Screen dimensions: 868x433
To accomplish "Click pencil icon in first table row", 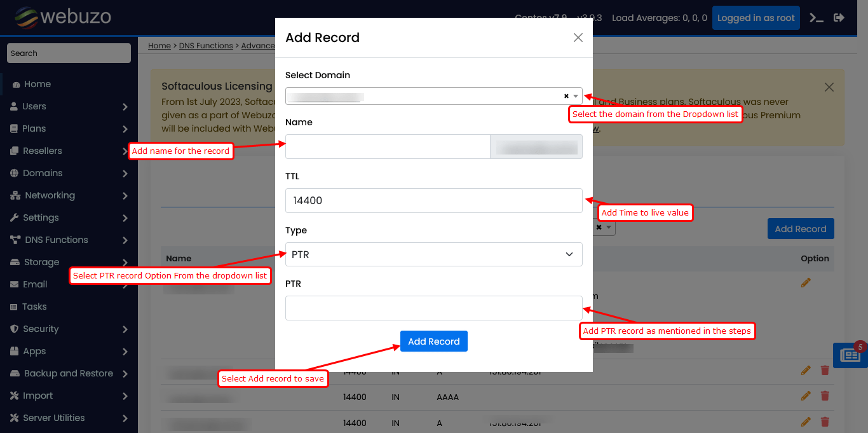I will 806,282.
